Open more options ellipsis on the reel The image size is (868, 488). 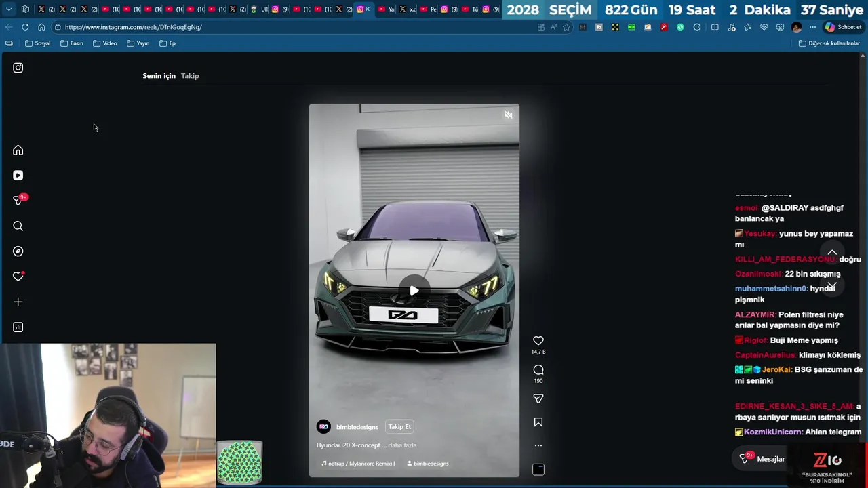pyautogui.click(x=538, y=445)
